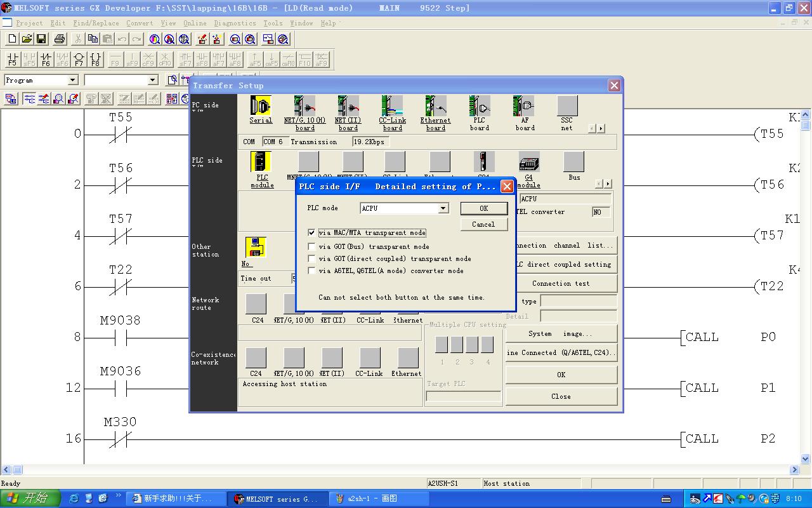Enable via GOT(Bus) transparent mode

(311, 246)
